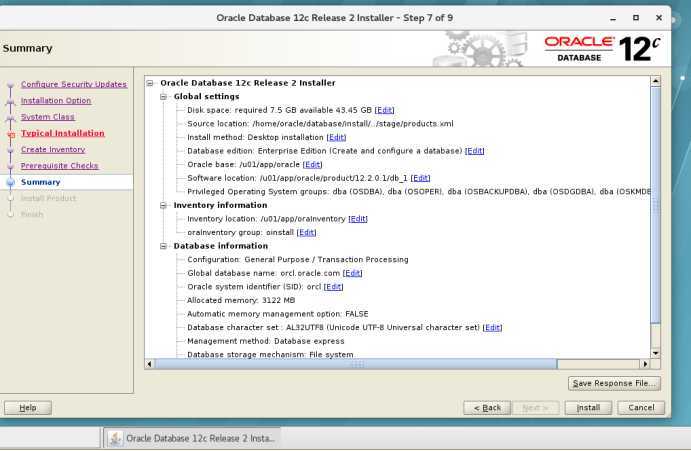Edit the Inventory location
The width and height of the screenshot is (691, 451).
(358, 219)
